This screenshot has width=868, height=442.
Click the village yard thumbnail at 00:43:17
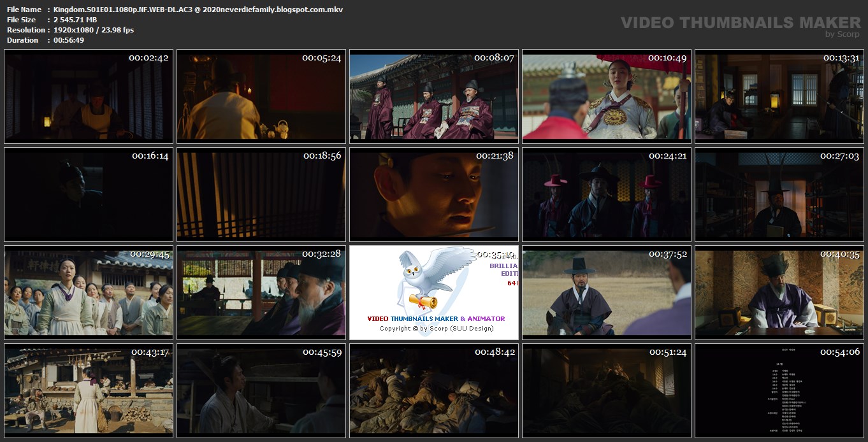[x=89, y=390]
